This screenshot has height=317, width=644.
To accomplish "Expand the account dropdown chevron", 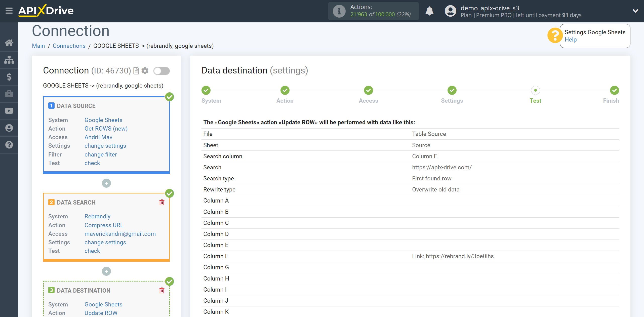I will click(635, 11).
